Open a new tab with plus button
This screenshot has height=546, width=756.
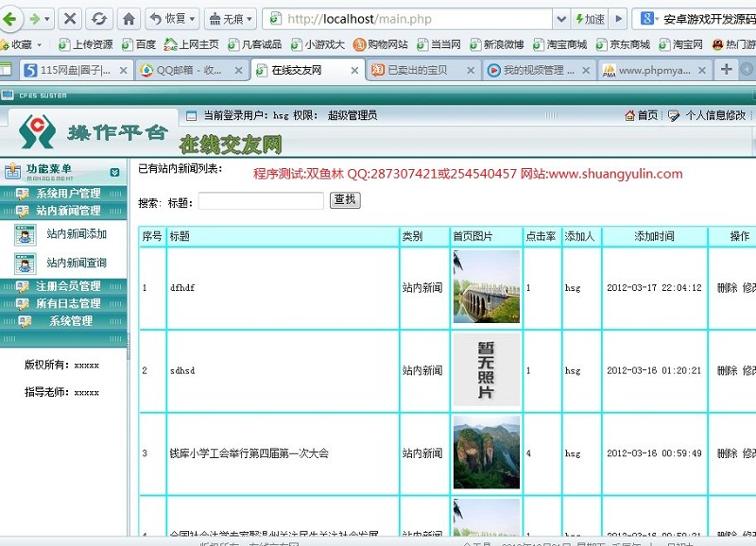(726, 69)
